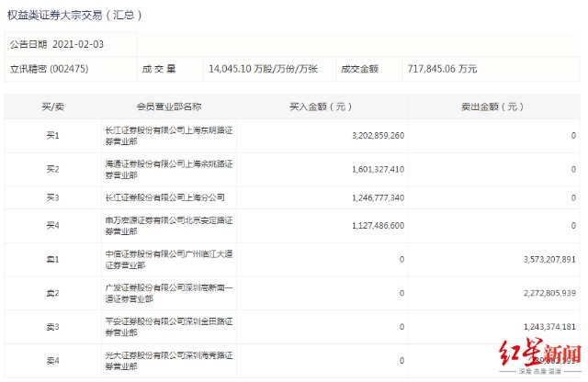Viewport: 588px width, 382px height.
Task: Select the amount value 717,845.06 万元
Action: (x=442, y=69)
